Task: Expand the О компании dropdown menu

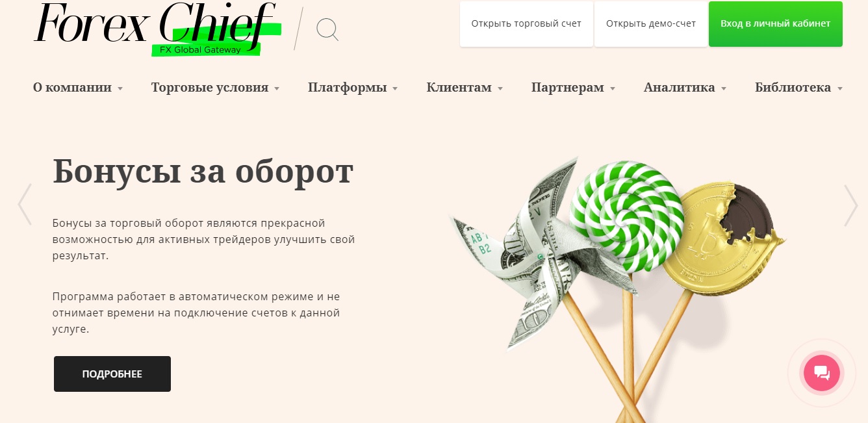Action: pyautogui.click(x=78, y=88)
